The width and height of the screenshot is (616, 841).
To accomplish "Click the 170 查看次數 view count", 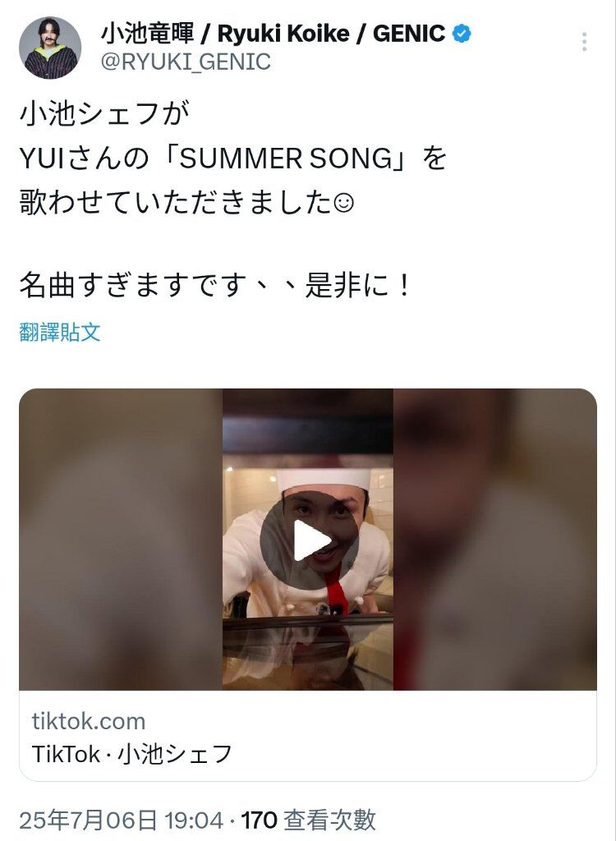I will point(309,820).
